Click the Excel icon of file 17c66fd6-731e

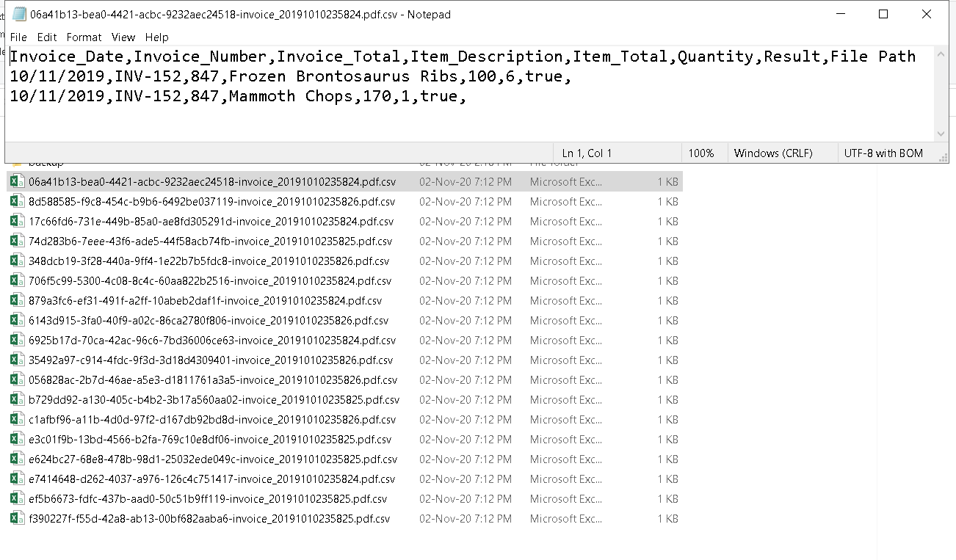(x=17, y=221)
